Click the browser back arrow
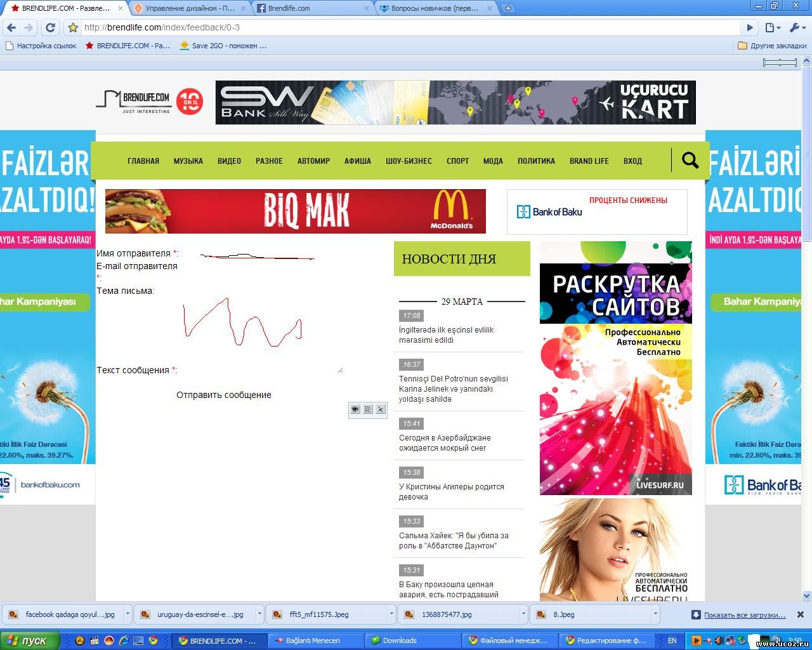This screenshot has height=650, width=812. pos(11,27)
